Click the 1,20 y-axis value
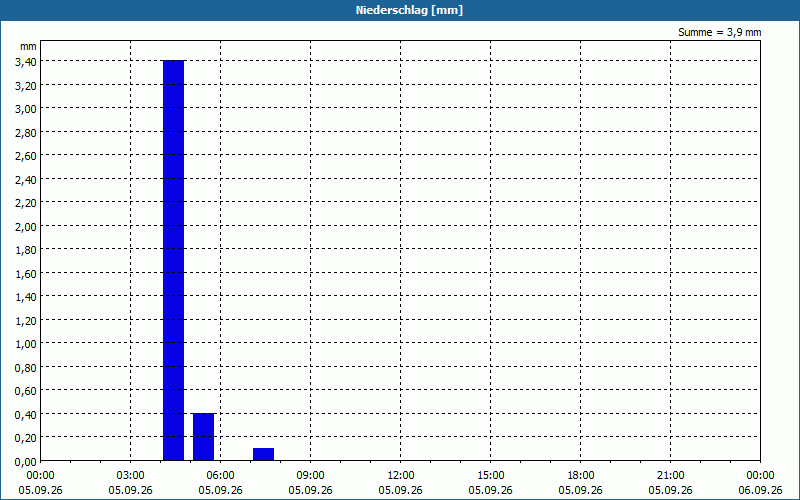The width and height of the screenshot is (800, 500). coord(26,321)
